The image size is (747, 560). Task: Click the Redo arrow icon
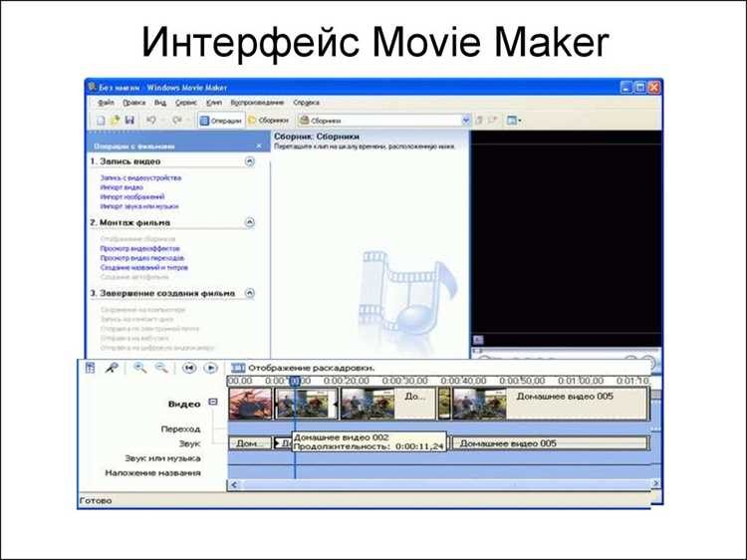click(x=176, y=121)
